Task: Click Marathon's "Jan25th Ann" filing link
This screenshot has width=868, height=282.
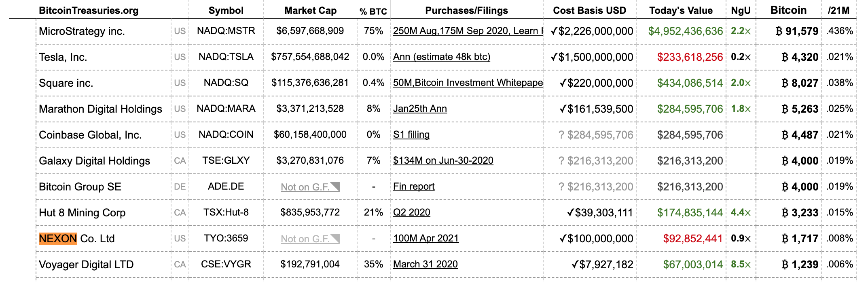Action: [420, 109]
